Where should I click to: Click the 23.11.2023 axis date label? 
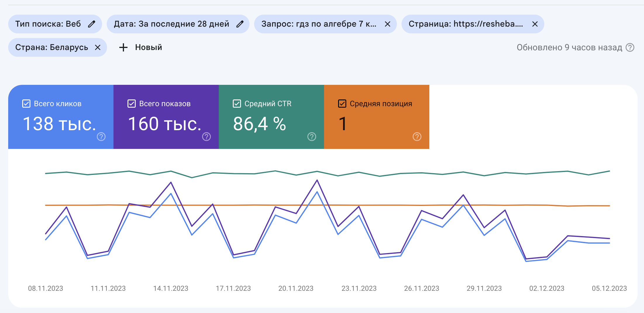tap(359, 288)
